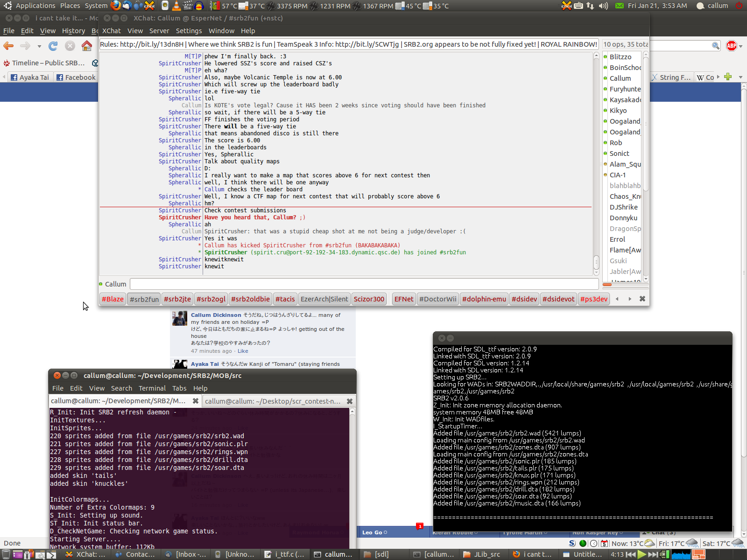Open Firefox back history dropdown arrow
Screen dimensions: 747x560
(x=39, y=46)
